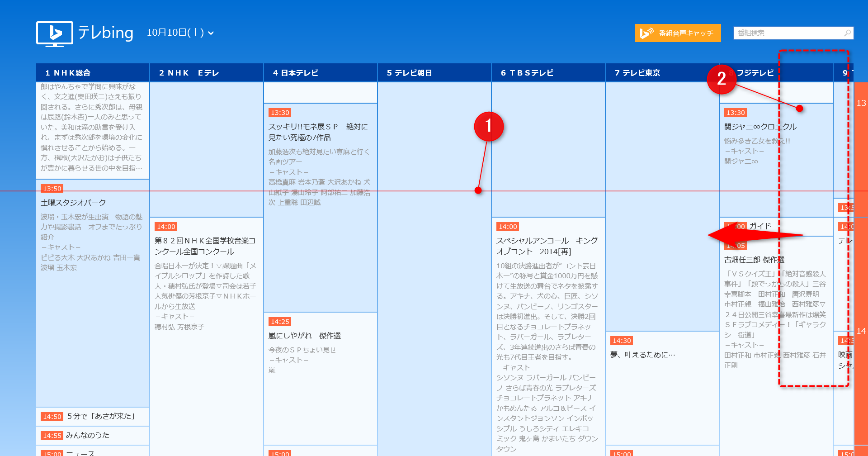The image size is (868, 456).
Task: Open 第82回NHK全国学校音楽コンクール program
Action: click(x=205, y=246)
